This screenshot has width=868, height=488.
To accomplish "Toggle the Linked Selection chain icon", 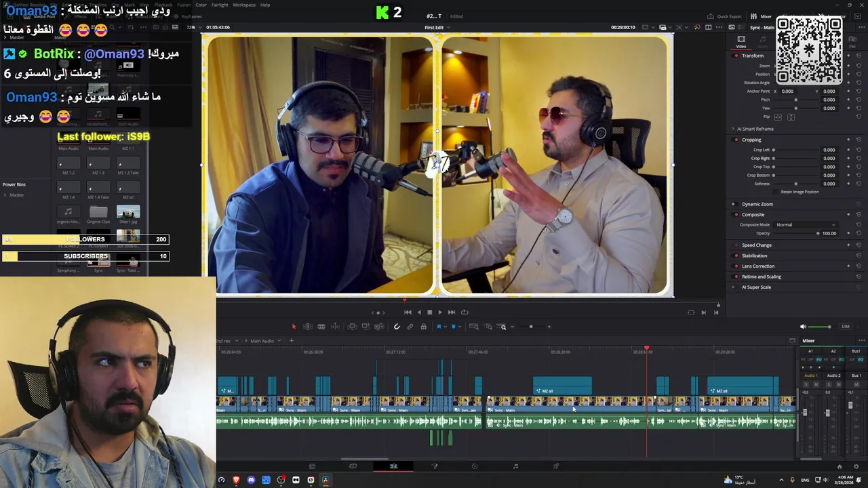I will pos(410,327).
